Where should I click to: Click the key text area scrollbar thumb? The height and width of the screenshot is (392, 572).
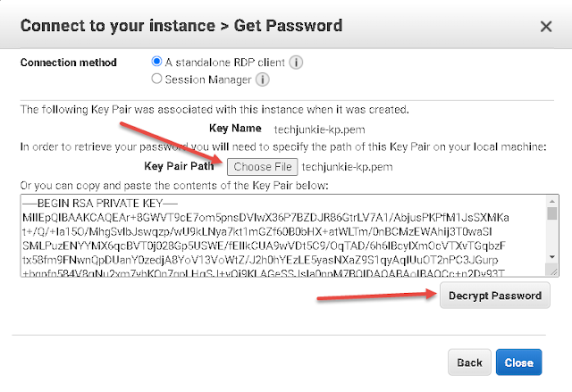[552, 213]
